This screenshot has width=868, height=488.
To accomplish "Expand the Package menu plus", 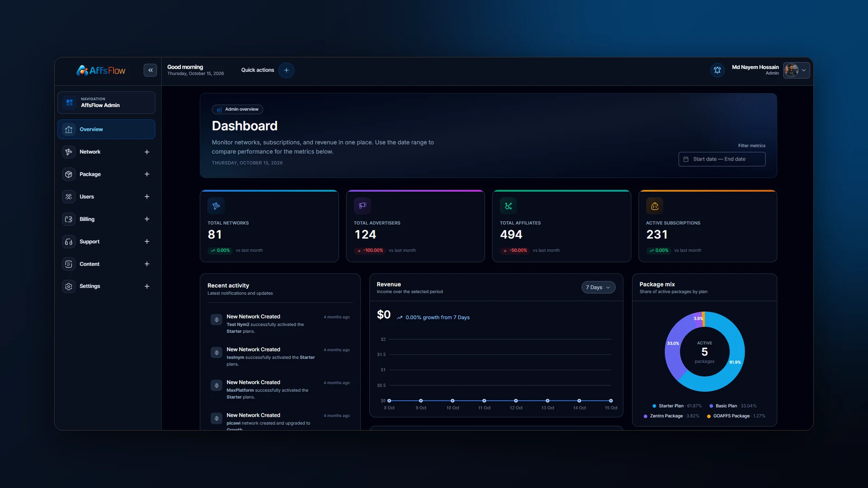I will click(x=147, y=174).
